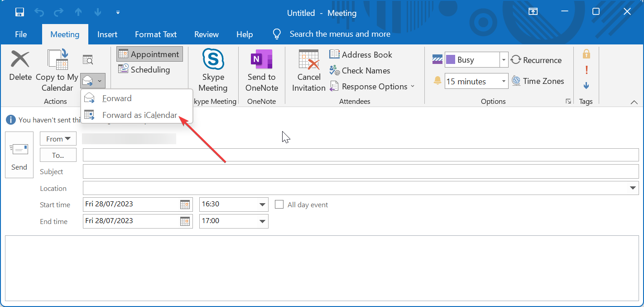
Task: Open the 15 minutes reminder dropdown
Action: tap(504, 82)
